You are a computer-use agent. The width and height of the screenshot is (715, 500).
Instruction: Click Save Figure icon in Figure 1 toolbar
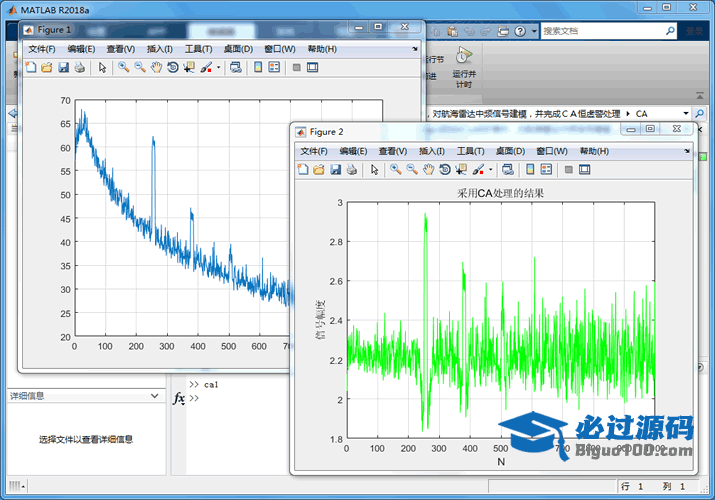pyautogui.click(x=63, y=68)
